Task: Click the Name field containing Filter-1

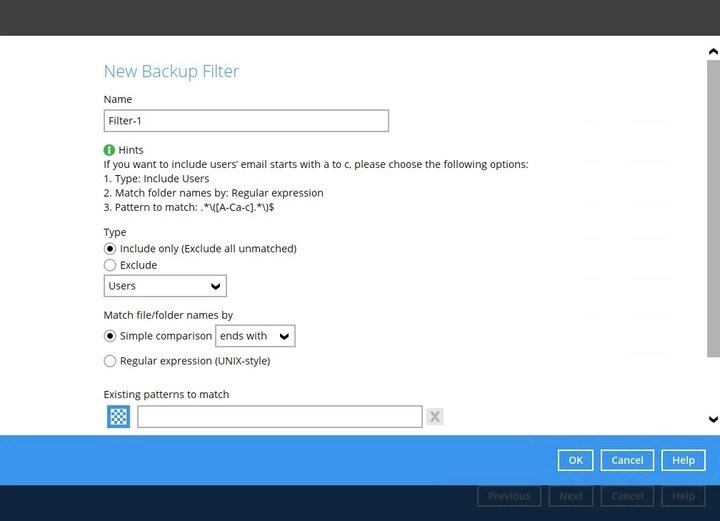Action: click(x=246, y=121)
